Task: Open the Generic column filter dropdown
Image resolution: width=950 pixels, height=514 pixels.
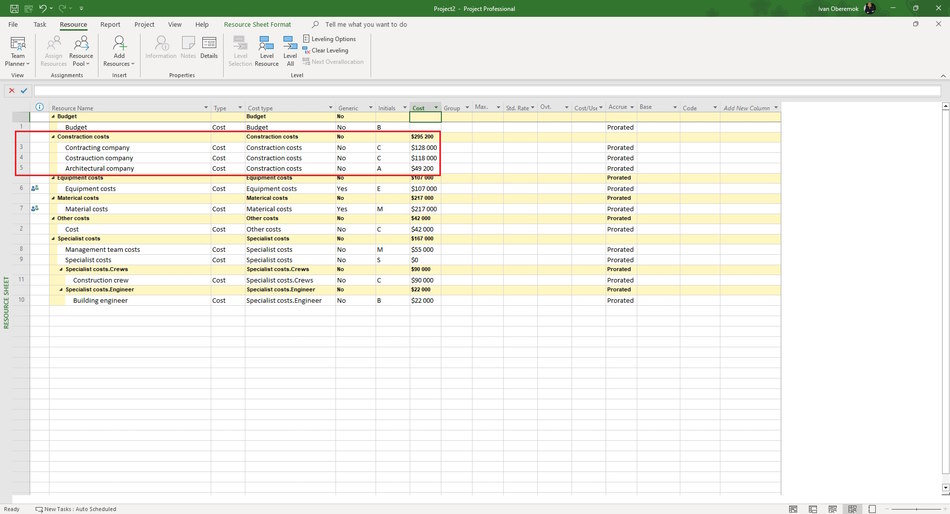Action: pyautogui.click(x=371, y=108)
